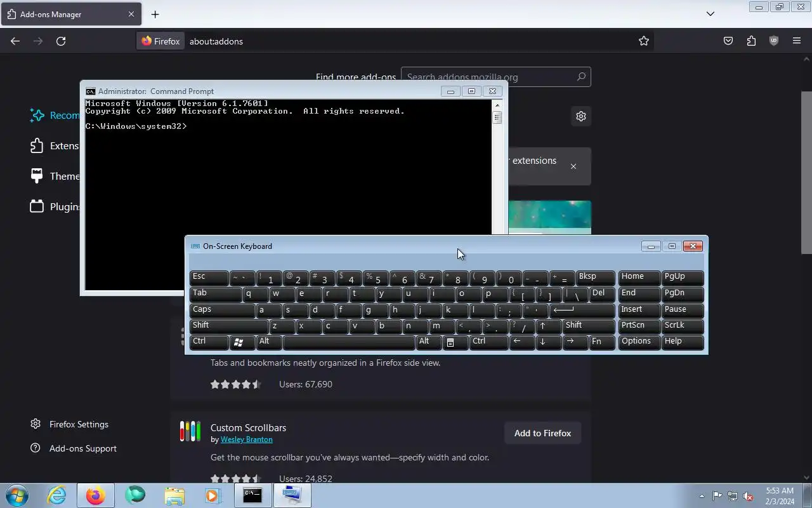
Task: Add Custom Scrollbars to Firefox
Action: [542, 433]
